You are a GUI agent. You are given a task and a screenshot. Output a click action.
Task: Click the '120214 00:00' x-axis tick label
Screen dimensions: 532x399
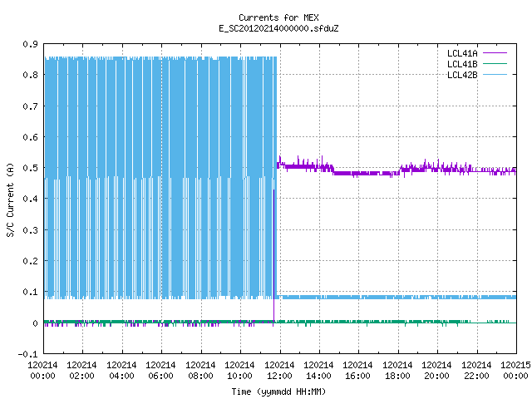click(x=42, y=371)
